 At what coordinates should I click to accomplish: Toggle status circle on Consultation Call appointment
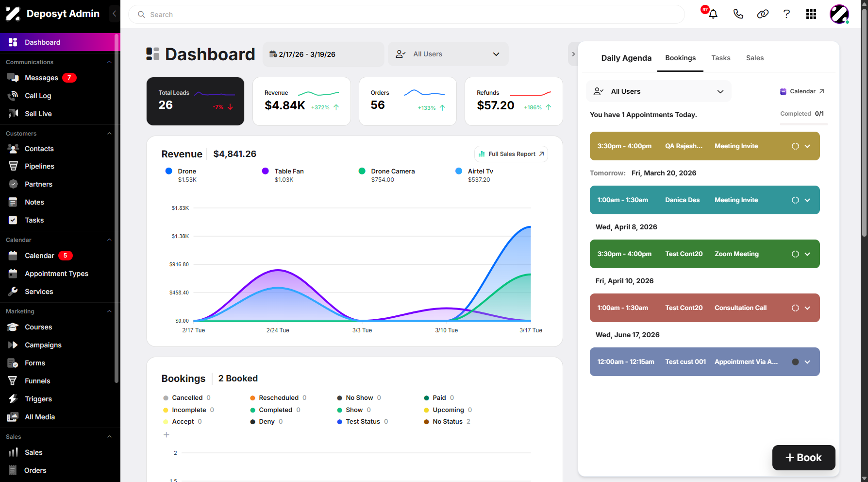point(795,308)
